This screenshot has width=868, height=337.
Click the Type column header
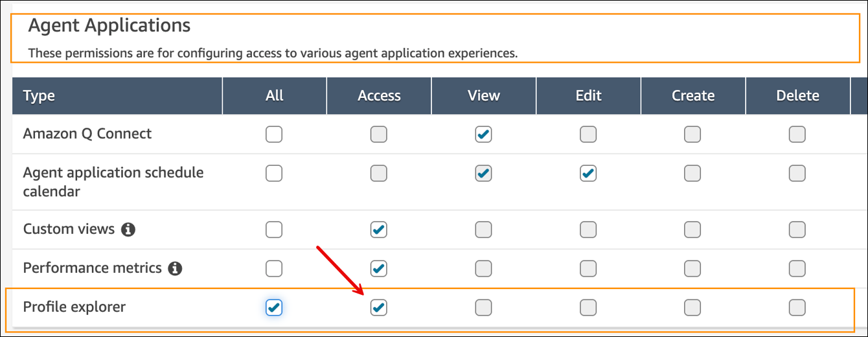[39, 96]
